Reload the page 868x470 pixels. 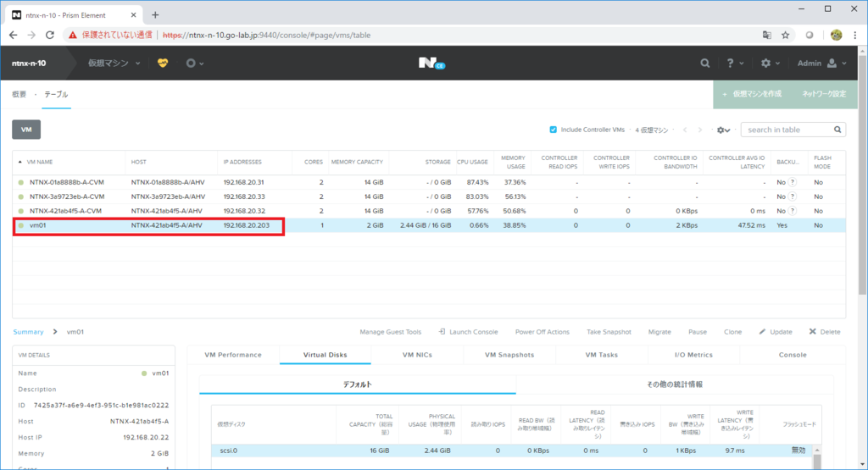click(x=50, y=35)
